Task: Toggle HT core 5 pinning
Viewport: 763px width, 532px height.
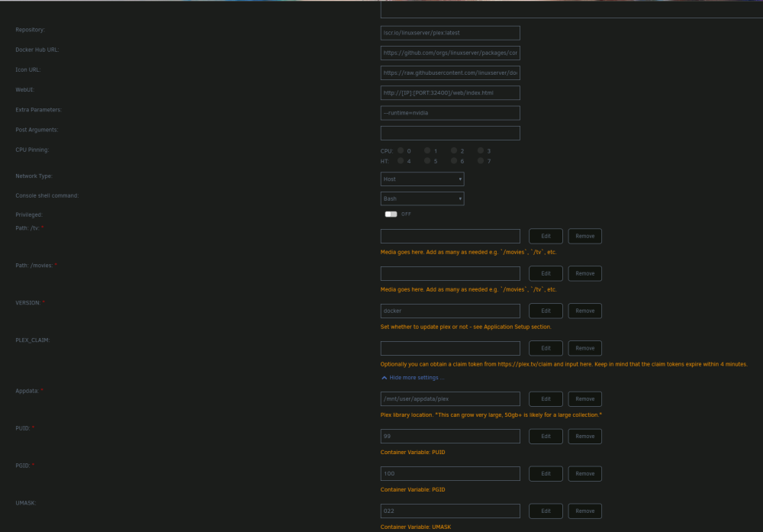Action: click(427, 160)
